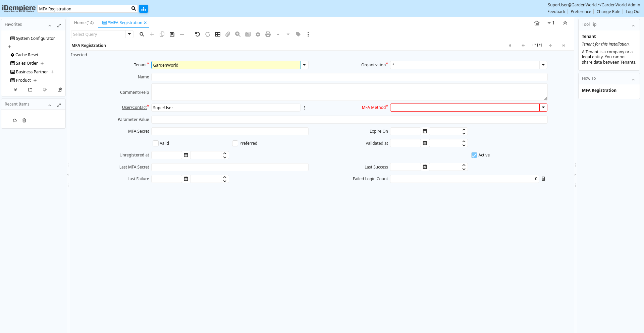Open the attachment paperclip icon
The width and height of the screenshot is (644, 333).
coord(228,34)
